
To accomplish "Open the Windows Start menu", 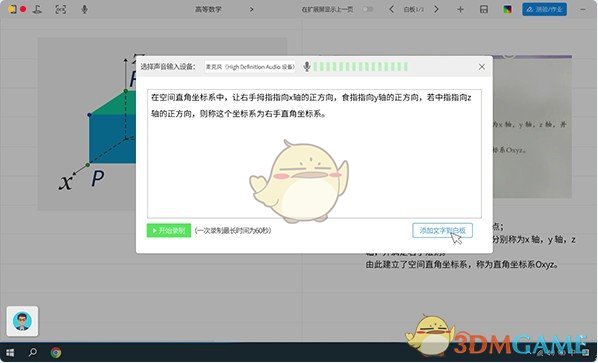I will pyautogui.click(x=10, y=353).
